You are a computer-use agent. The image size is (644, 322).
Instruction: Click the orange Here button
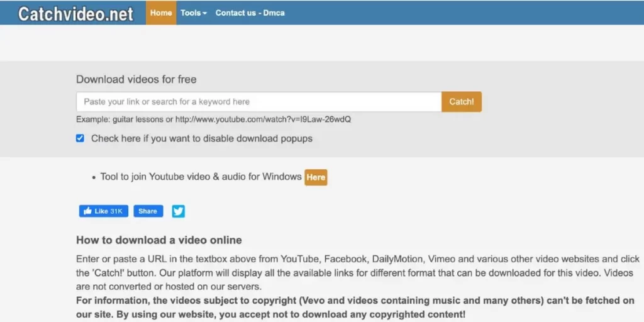pos(316,177)
